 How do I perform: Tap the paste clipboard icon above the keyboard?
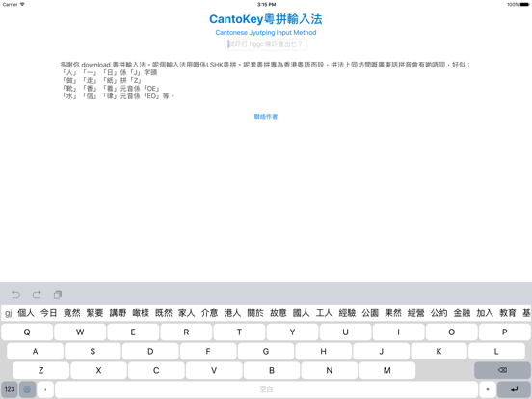click(58, 295)
